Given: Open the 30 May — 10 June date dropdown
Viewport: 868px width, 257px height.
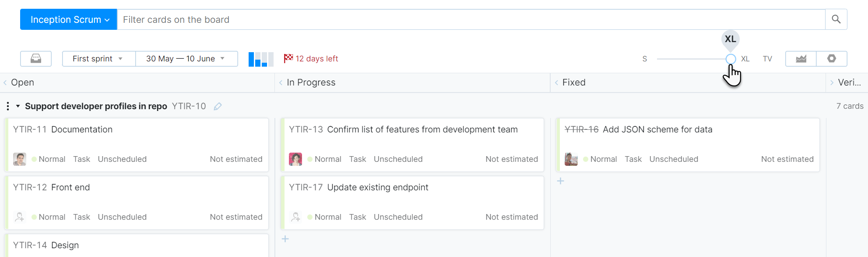Looking at the screenshot, I should click(186, 59).
